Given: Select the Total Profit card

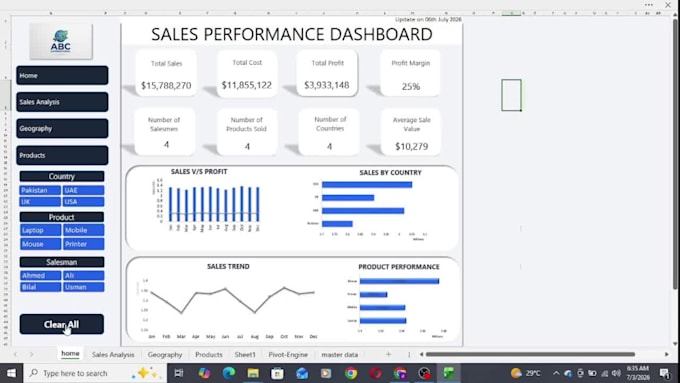Looking at the screenshot, I should pyautogui.click(x=327, y=73).
